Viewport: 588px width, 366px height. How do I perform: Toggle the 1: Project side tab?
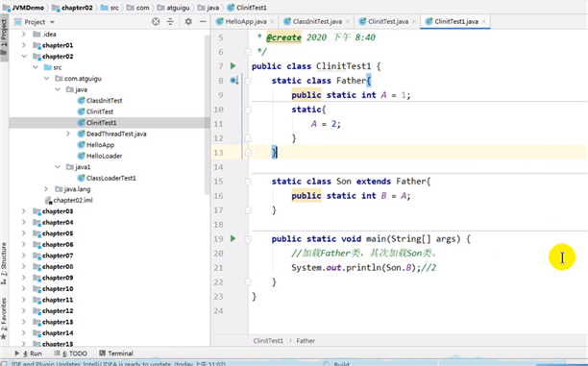[4, 37]
